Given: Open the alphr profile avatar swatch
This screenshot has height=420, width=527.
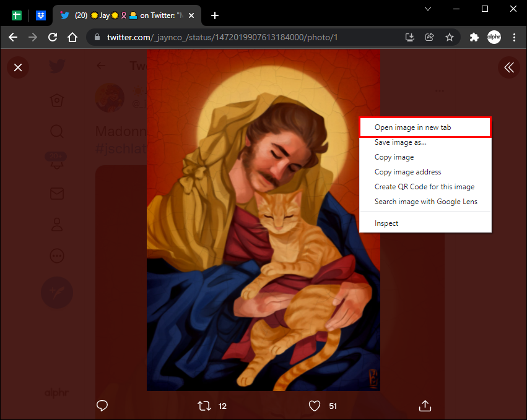Looking at the screenshot, I should pos(494,37).
